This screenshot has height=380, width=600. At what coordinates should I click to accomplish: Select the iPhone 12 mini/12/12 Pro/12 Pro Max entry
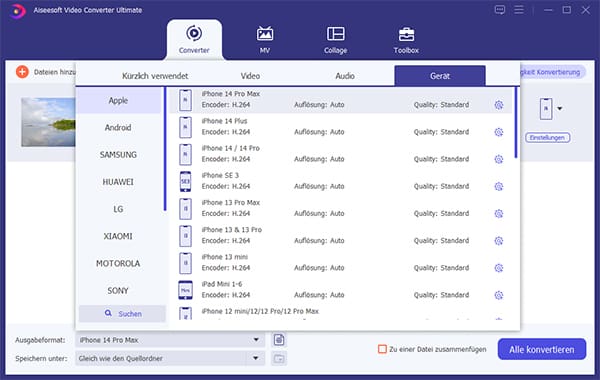pos(260,311)
